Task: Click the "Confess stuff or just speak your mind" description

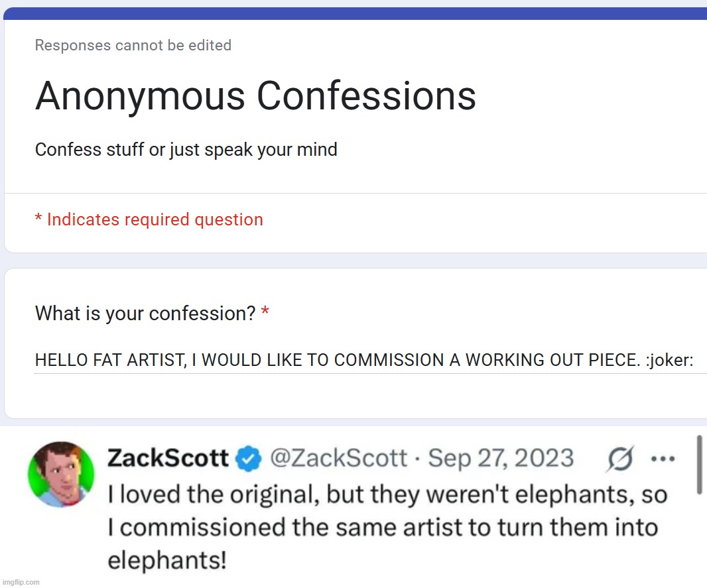Action: 186,150
